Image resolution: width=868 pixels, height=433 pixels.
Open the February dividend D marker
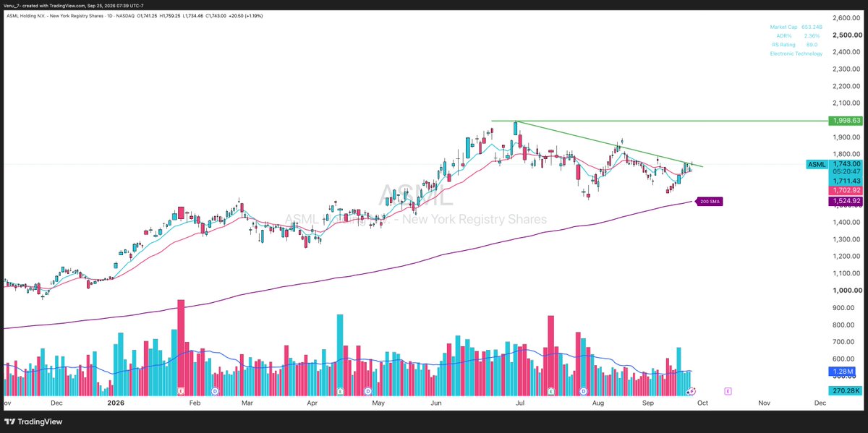215,391
